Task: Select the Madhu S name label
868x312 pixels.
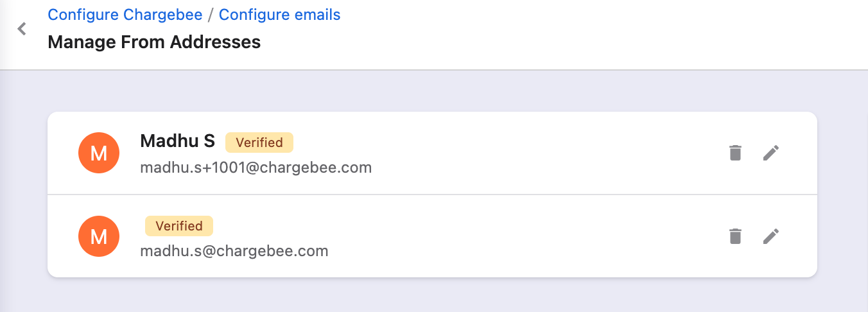Action: 177,142
